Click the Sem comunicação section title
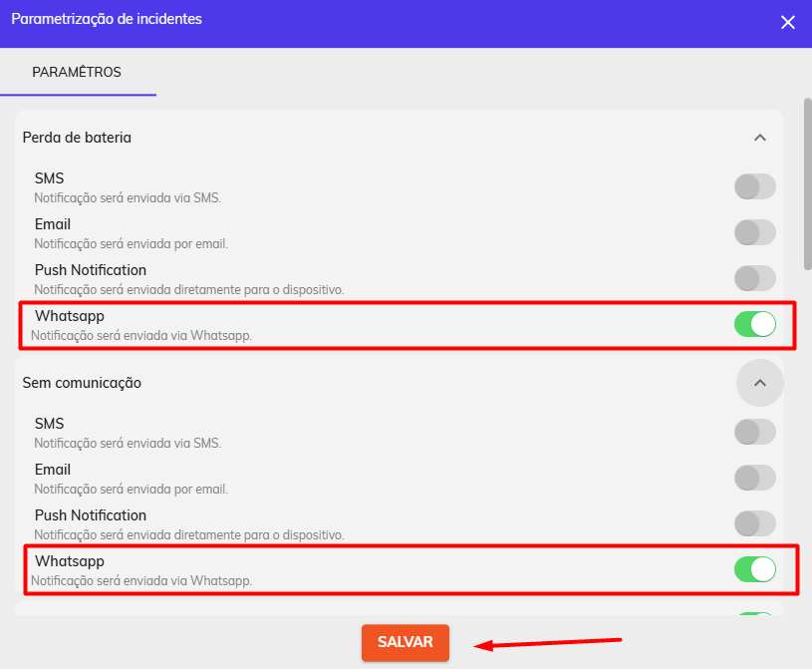812x669 pixels. pos(82,383)
